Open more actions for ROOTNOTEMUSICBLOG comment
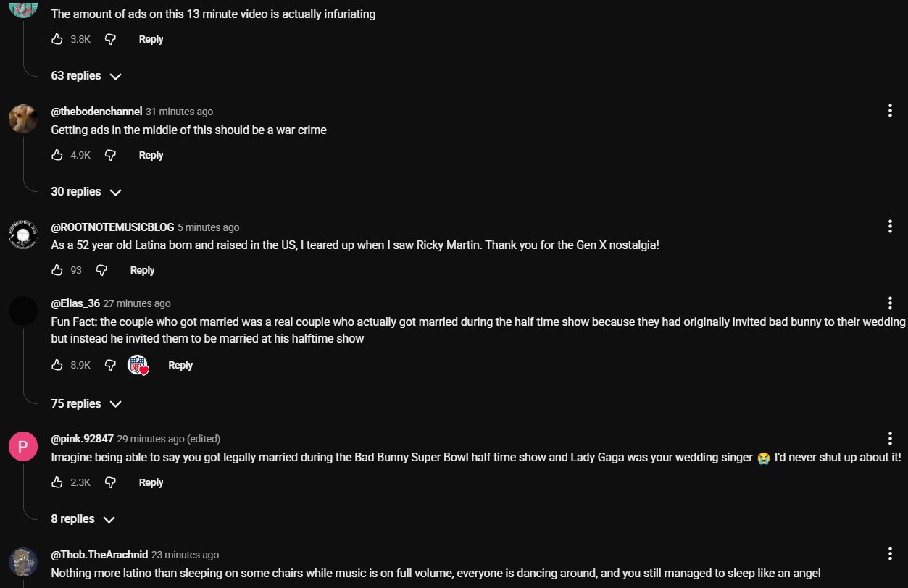Screen dimensions: 908x588 click(890, 227)
